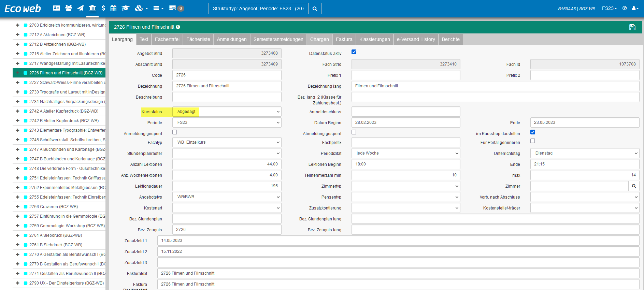Click the Zusatzfeld 1 field 14.05.2023

pos(398,241)
